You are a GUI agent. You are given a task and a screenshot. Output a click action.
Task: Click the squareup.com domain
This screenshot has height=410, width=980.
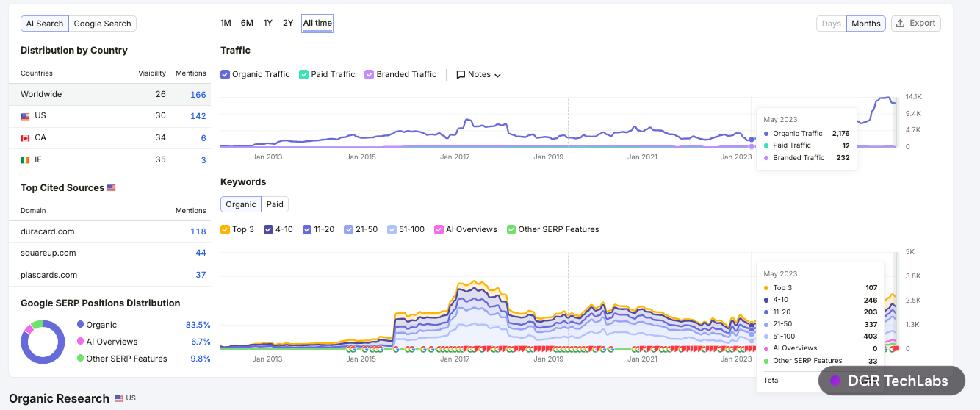click(x=48, y=253)
